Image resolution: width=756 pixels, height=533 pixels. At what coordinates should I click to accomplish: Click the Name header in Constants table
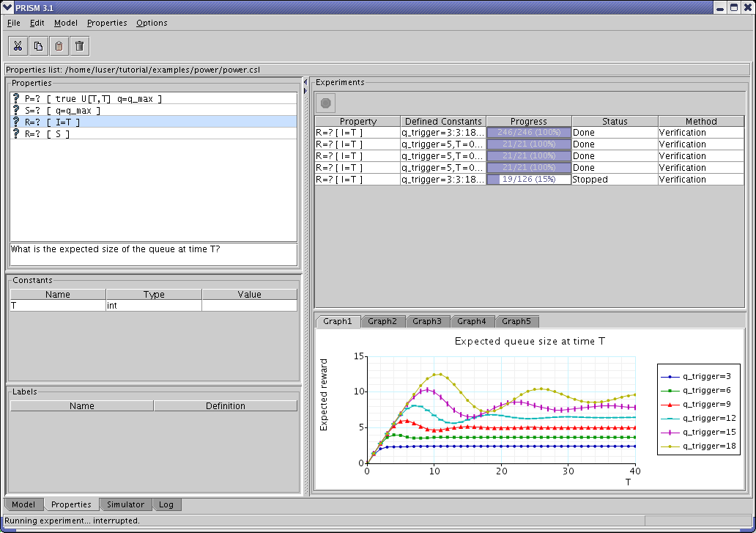coord(58,294)
